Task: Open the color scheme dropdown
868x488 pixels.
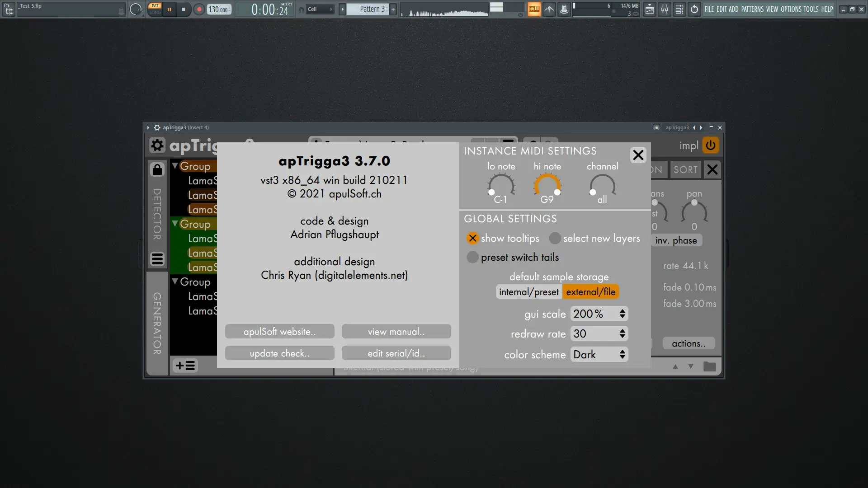Action: [x=599, y=355]
